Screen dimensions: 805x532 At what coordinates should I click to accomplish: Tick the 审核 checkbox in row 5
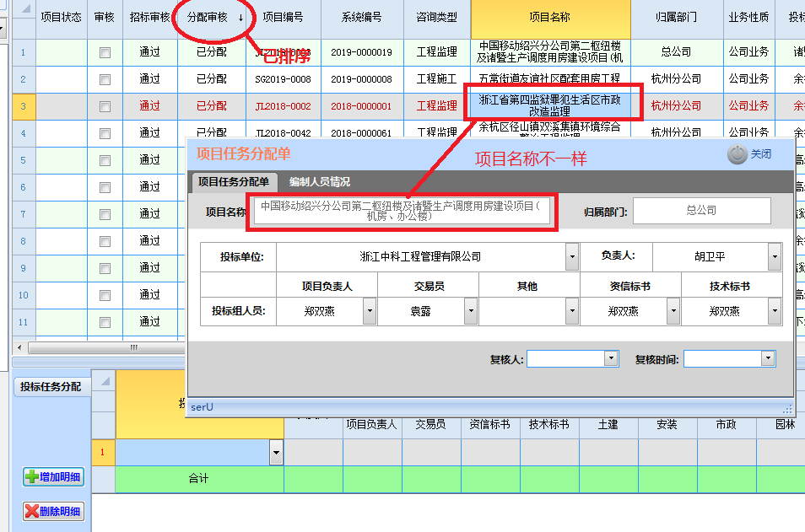pyautogui.click(x=105, y=160)
